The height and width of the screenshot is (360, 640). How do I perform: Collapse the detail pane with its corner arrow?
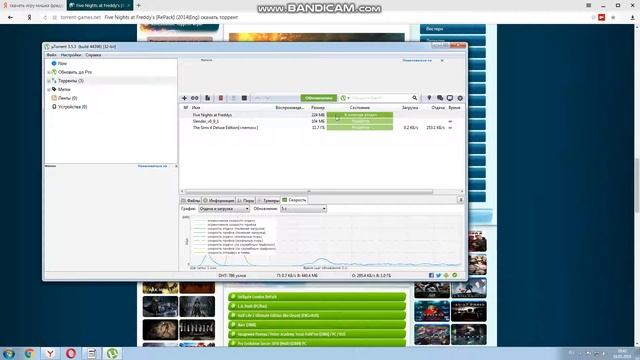tap(460, 200)
